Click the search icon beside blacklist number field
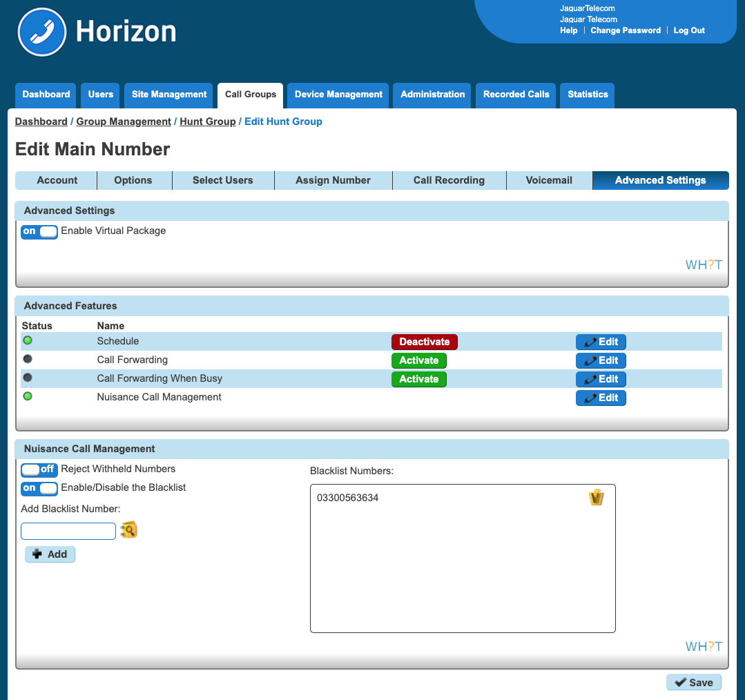Image resolution: width=745 pixels, height=700 pixels. click(x=128, y=530)
